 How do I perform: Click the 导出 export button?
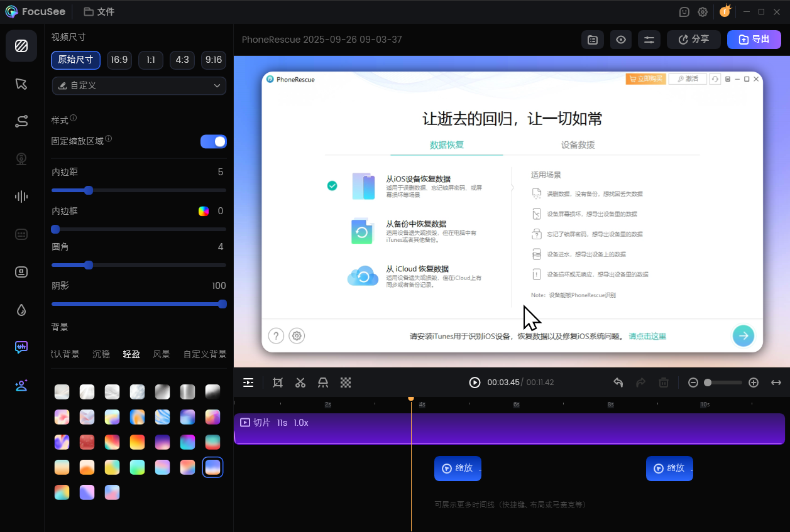(x=754, y=40)
